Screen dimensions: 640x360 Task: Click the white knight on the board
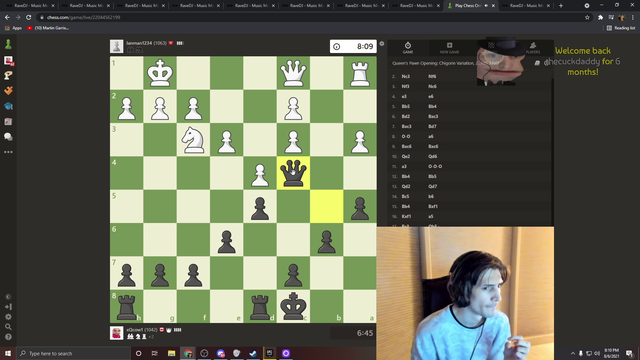(193, 140)
